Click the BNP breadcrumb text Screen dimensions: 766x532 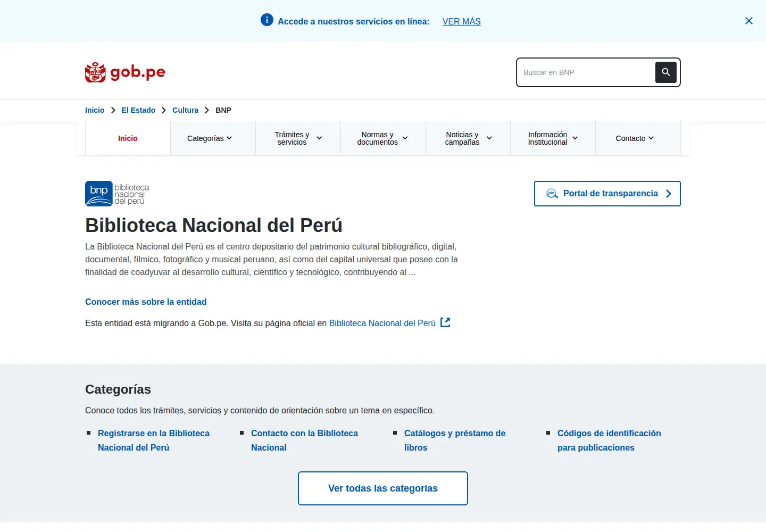pyautogui.click(x=223, y=110)
